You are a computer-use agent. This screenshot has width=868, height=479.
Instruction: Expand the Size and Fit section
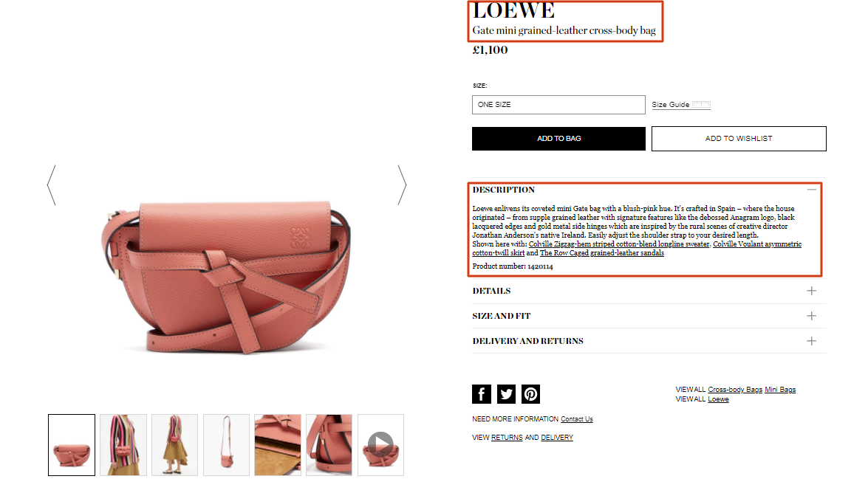pyautogui.click(x=649, y=316)
